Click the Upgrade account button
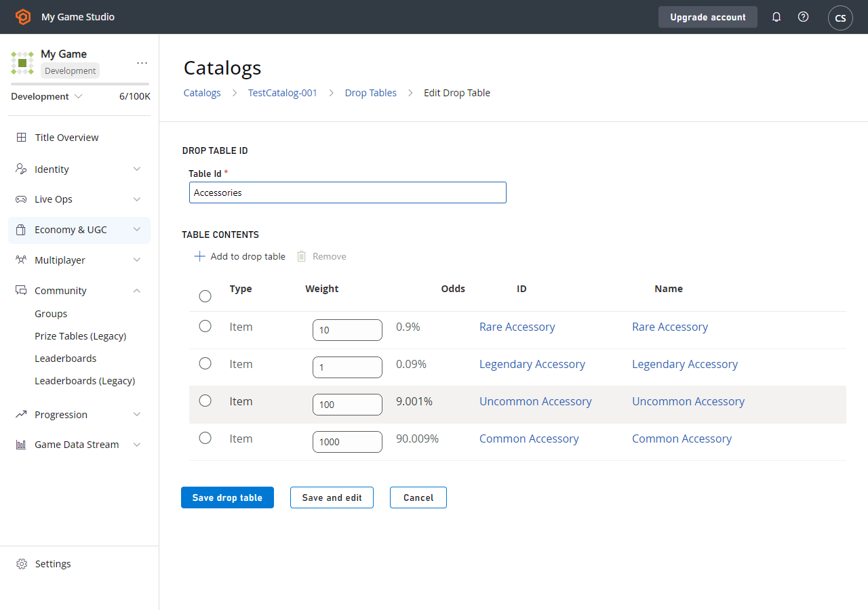 coord(708,17)
